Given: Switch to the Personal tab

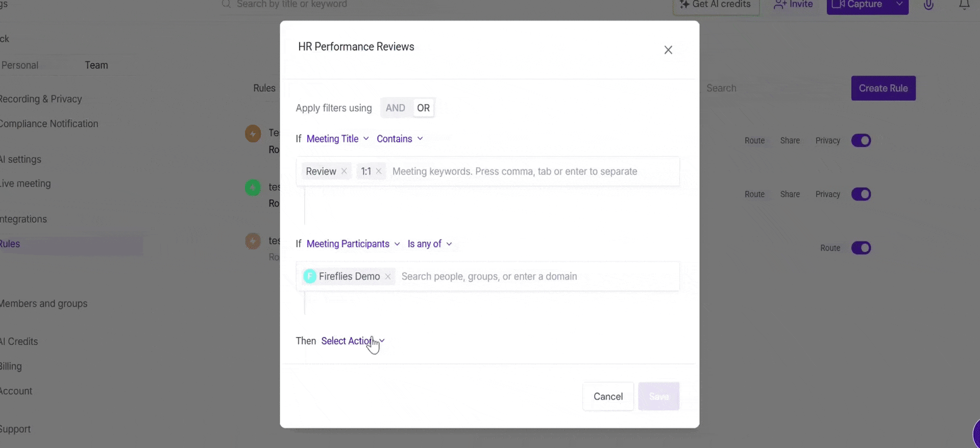Looking at the screenshot, I should 20,65.
